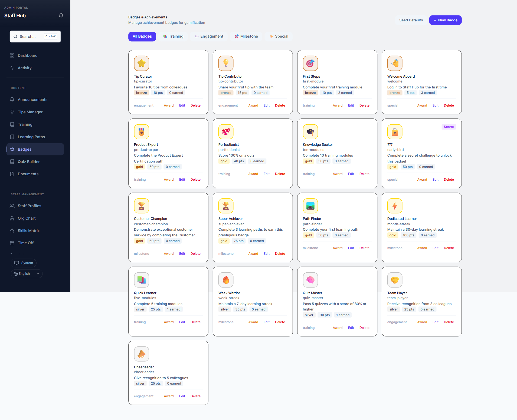Filter badges by Special
The image size is (517, 420).
[x=278, y=36]
